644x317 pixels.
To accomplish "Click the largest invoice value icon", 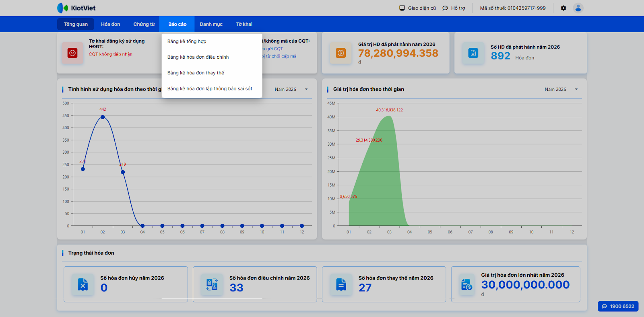I will 467,284.
